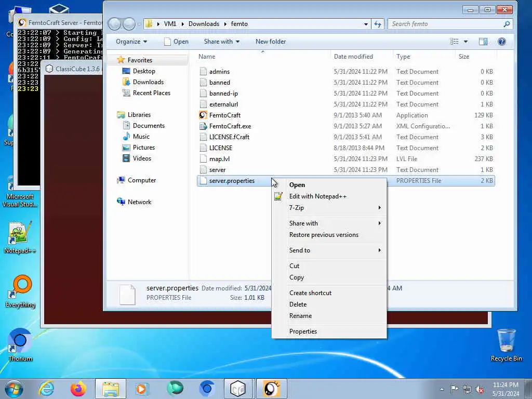
Task: Launch Internet Explorer from taskbar
Action: click(x=46, y=389)
